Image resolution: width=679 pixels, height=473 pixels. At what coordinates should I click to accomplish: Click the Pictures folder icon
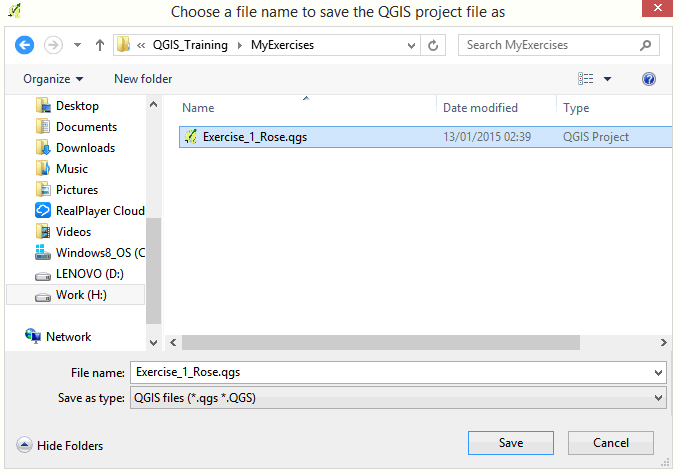click(43, 190)
